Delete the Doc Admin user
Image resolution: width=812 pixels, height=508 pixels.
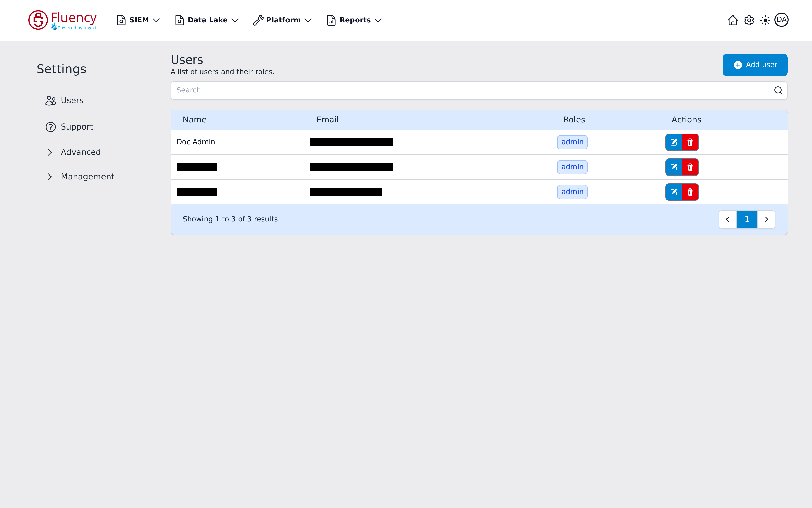tap(690, 142)
